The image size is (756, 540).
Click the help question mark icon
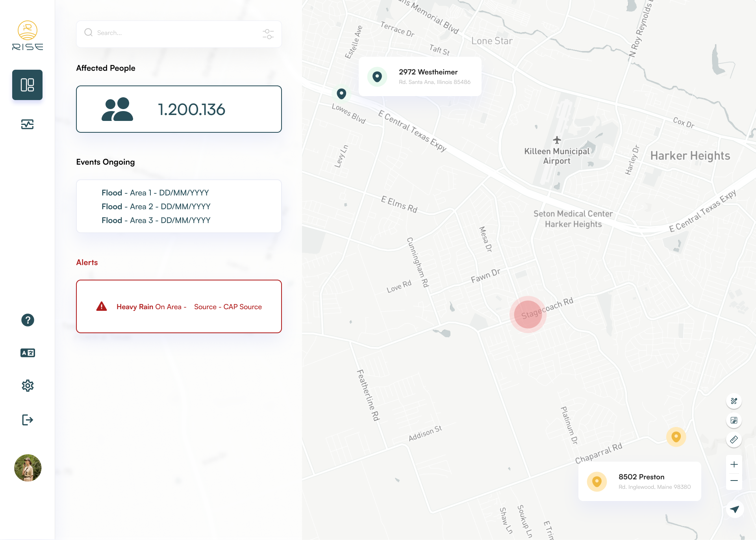28,320
